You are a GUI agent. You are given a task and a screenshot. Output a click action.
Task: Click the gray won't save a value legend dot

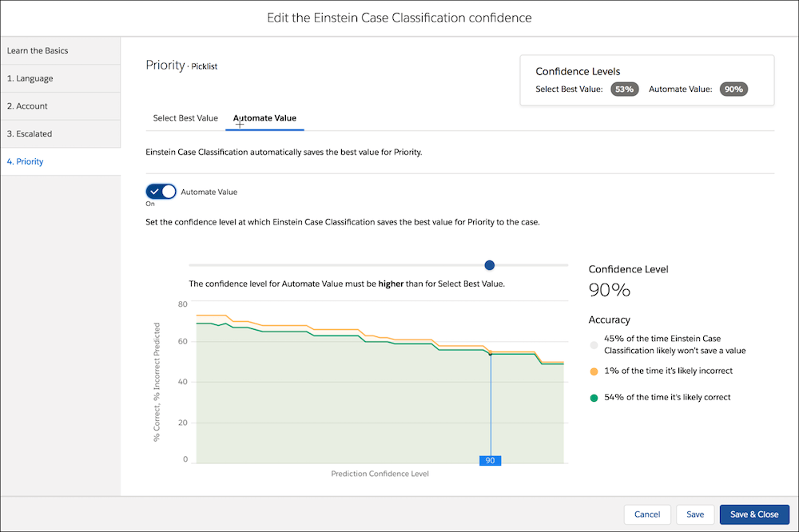pos(594,345)
